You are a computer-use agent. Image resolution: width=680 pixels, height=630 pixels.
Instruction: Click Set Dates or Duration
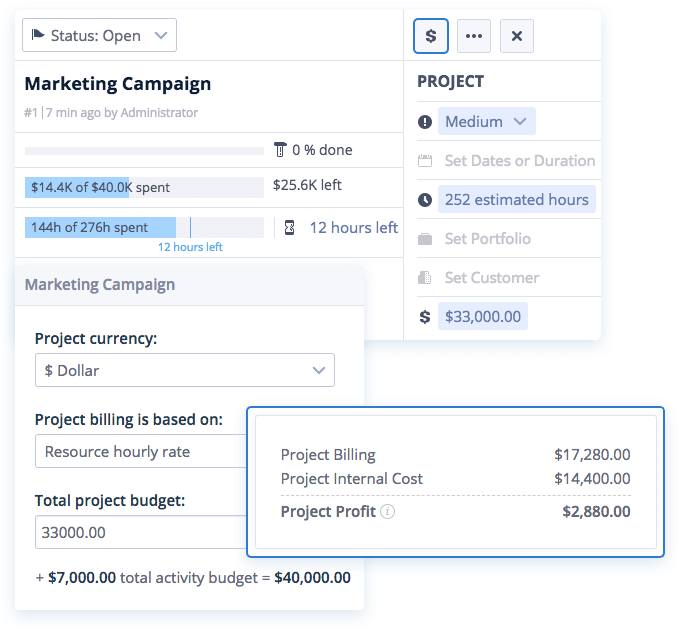(x=520, y=161)
